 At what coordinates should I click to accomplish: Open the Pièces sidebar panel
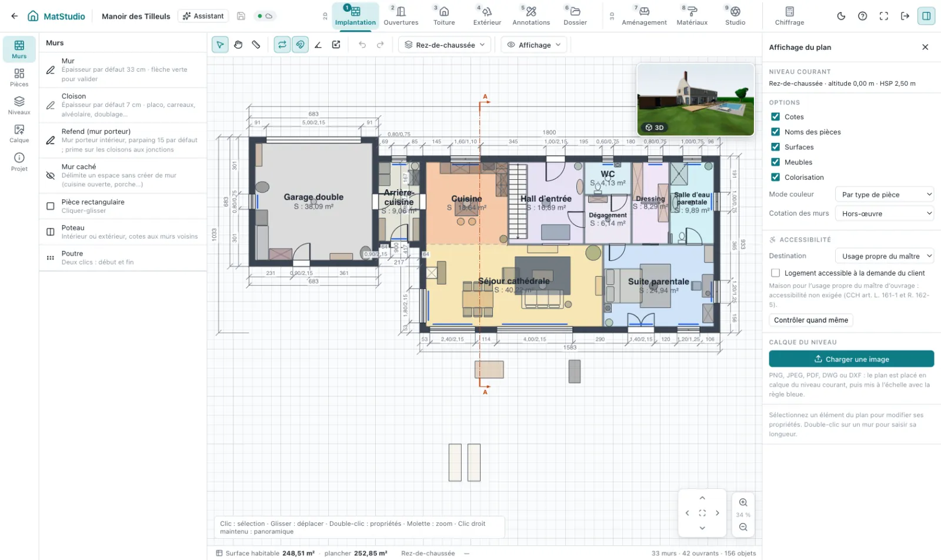point(19,77)
